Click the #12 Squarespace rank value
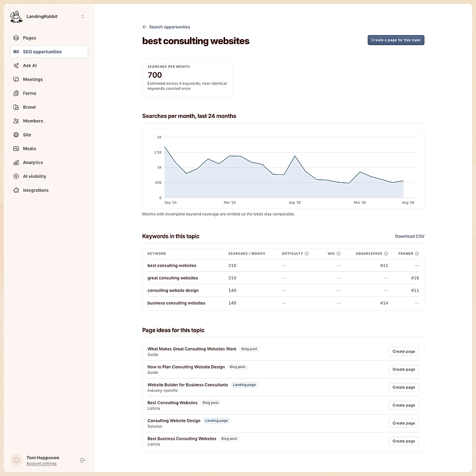 (384, 265)
